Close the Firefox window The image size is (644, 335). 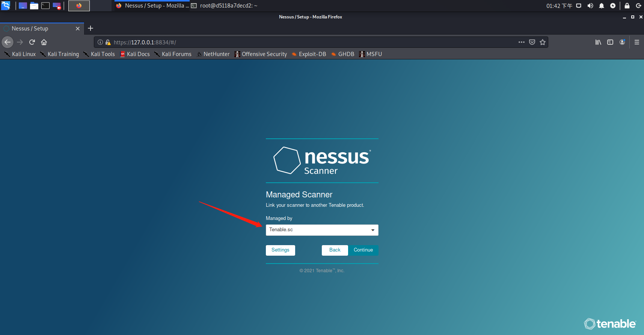point(641,17)
